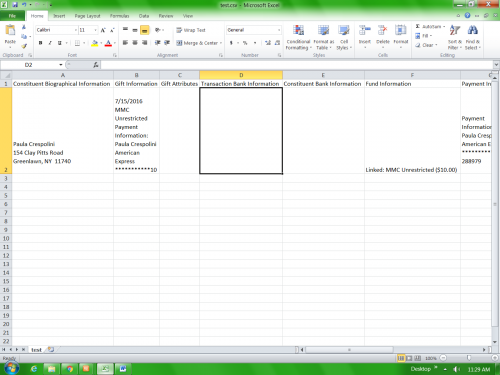Screen dimensions: 500x375
Task: Decrease font size with Shrink Font icon
Action: click(112, 30)
